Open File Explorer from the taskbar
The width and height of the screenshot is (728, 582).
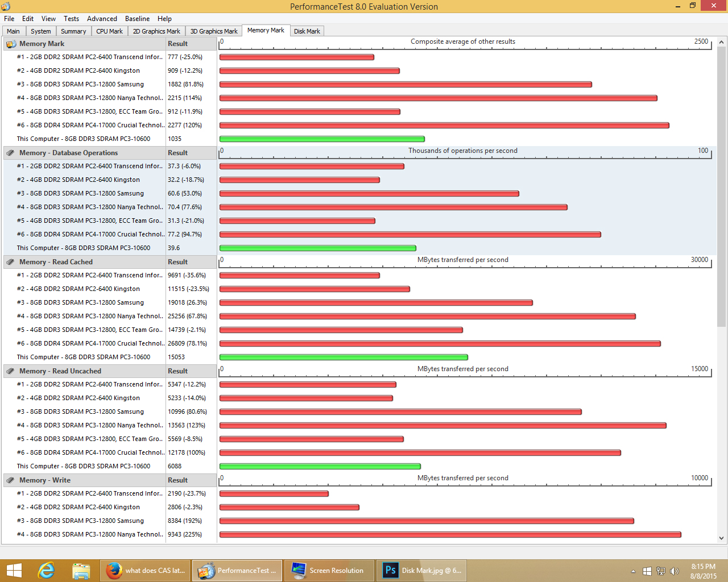coord(81,571)
